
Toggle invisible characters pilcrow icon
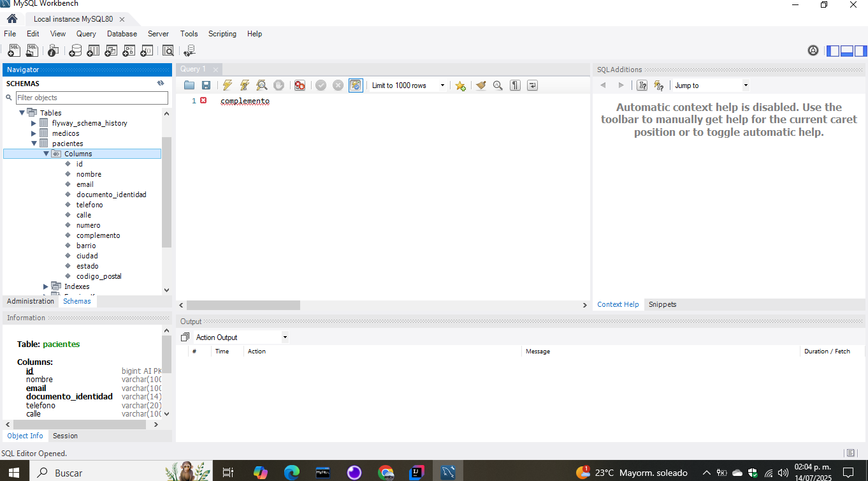[x=516, y=85]
